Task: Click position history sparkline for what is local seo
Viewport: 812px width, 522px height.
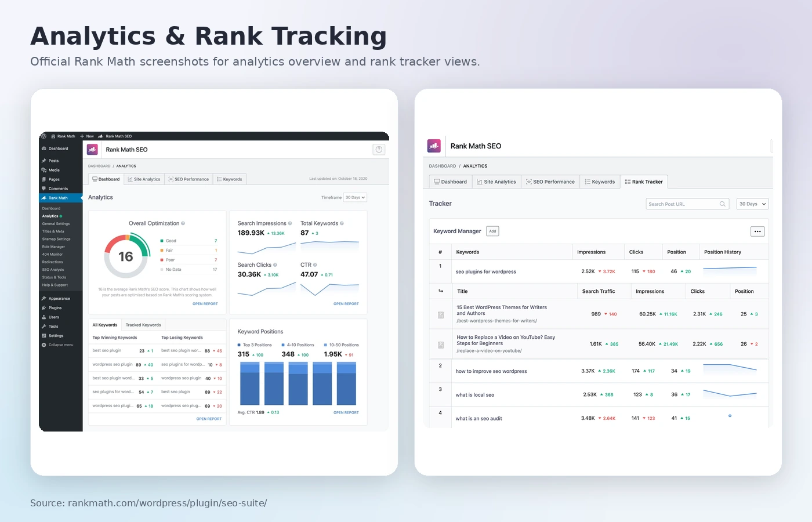Action: coord(730,393)
